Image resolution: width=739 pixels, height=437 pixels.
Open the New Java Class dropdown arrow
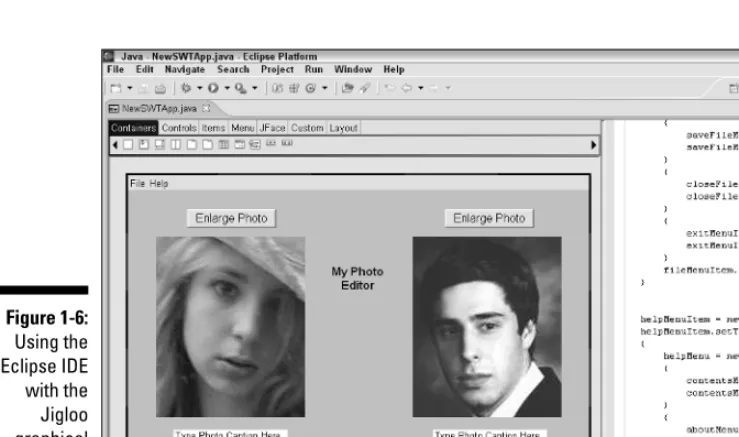(x=324, y=88)
